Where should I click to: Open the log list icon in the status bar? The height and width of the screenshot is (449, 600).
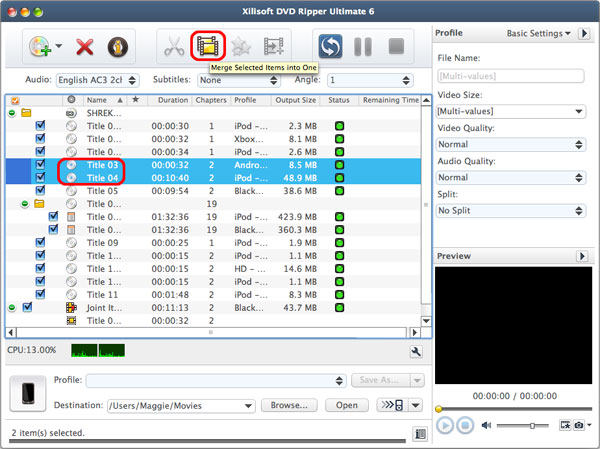[420, 434]
